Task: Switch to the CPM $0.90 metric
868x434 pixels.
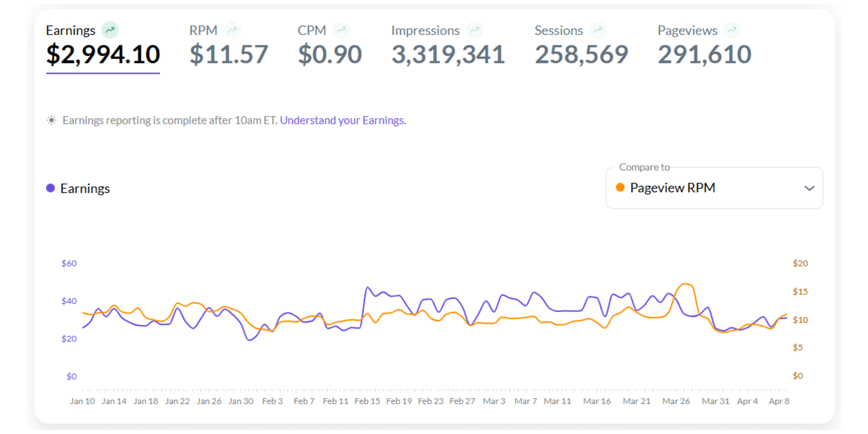Action: click(329, 54)
